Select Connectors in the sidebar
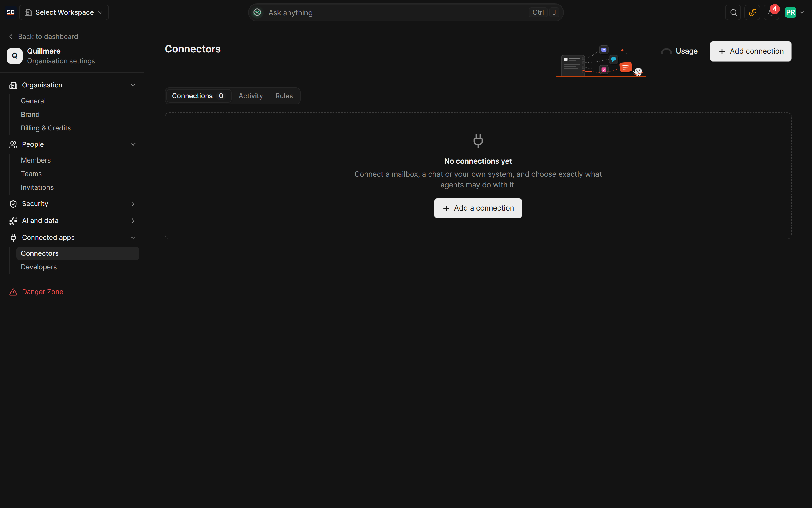 click(x=78, y=253)
